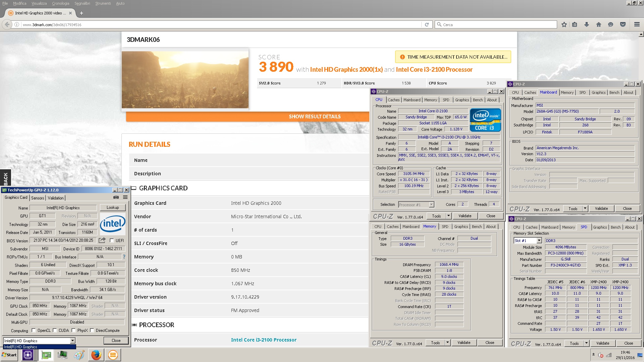The height and width of the screenshot is (362, 644).
Task: Click Close button in GPU-Z window
Action: [116, 340]
